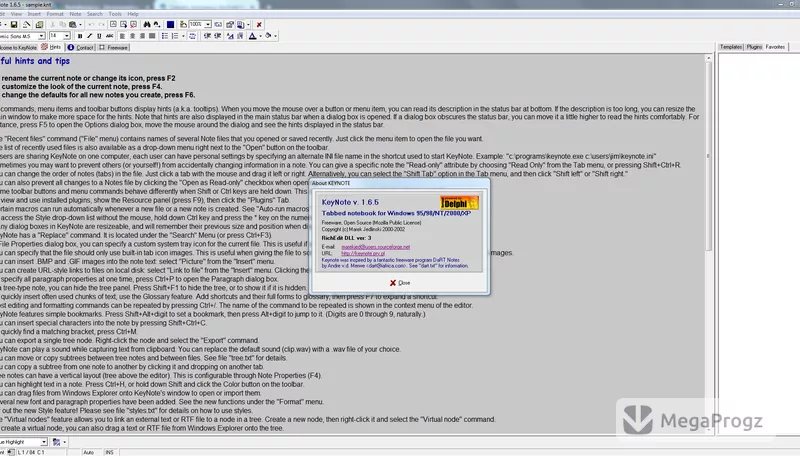Click the style apply icon near Highlight box
The image size is (800, 456).
click(x=56, y=442)
